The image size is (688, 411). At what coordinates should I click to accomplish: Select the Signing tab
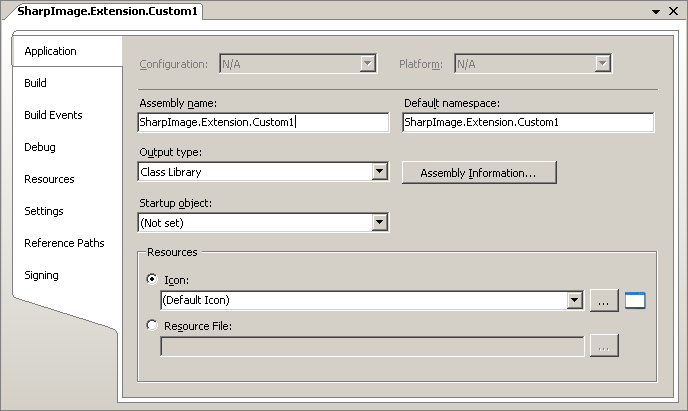tap(41, 275)
